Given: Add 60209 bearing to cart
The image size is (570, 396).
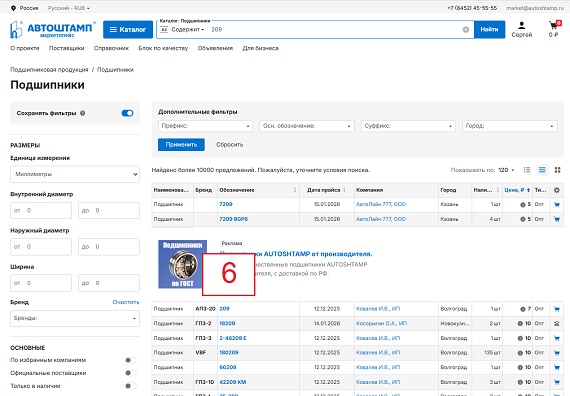Looking at the screenshot, I should click(x=557, y=367).
